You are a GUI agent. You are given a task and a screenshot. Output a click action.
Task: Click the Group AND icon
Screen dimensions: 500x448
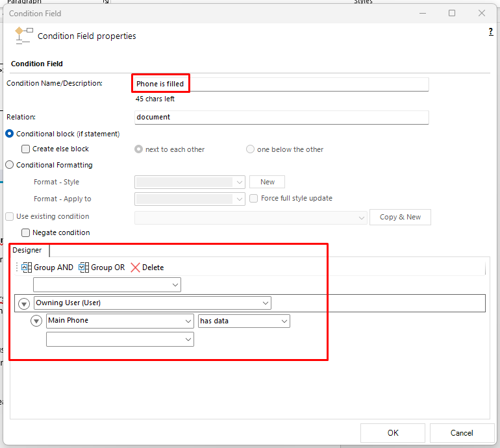[x=27, y=268]
